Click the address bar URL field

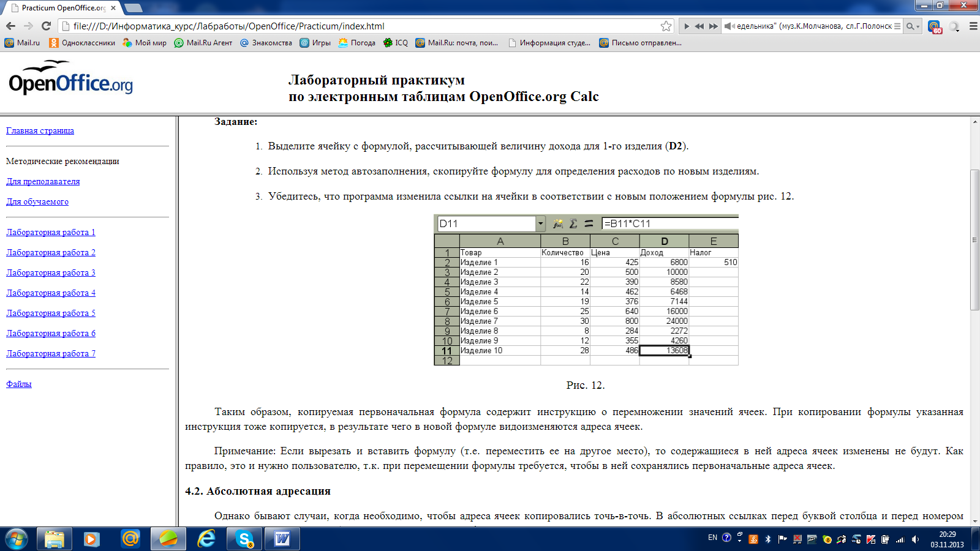365,26
